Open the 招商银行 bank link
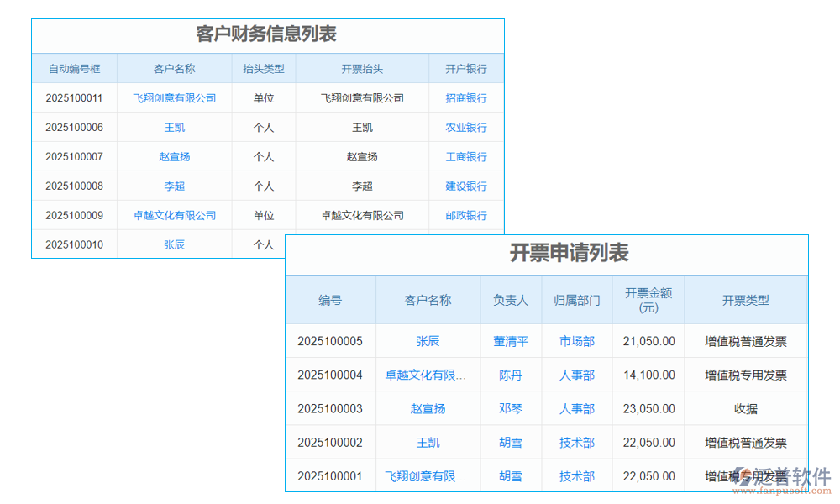840x504 pixels. point(466,98)
